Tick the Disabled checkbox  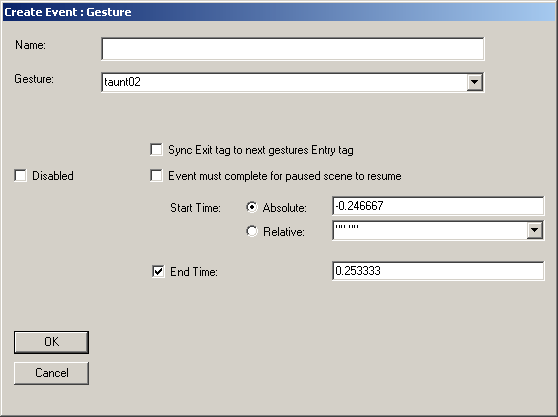[20, 175]
